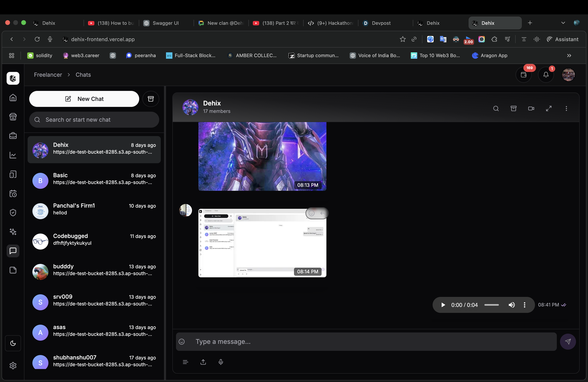This screenshot has height=382, width=588.
Task: Click the Type a message input field
Action: click(371, 341)
